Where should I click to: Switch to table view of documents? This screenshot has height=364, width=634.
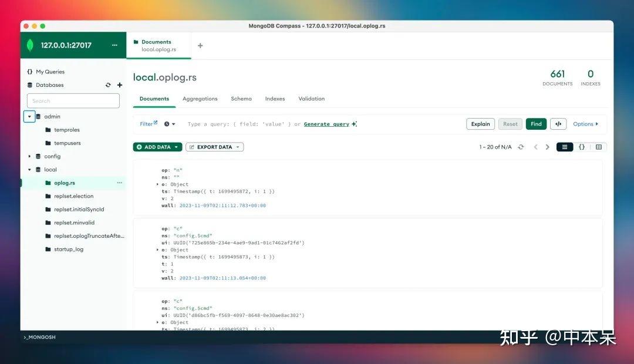tap(599, 147)
